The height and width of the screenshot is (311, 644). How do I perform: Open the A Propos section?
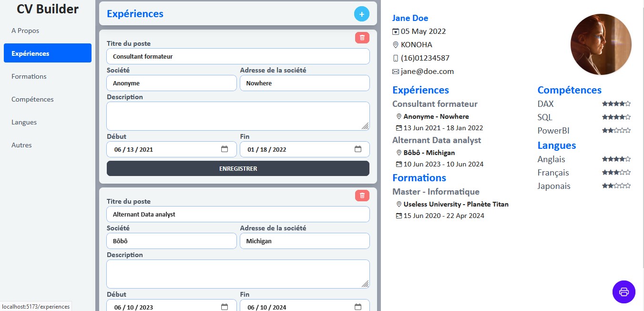(x=25, y=31)
